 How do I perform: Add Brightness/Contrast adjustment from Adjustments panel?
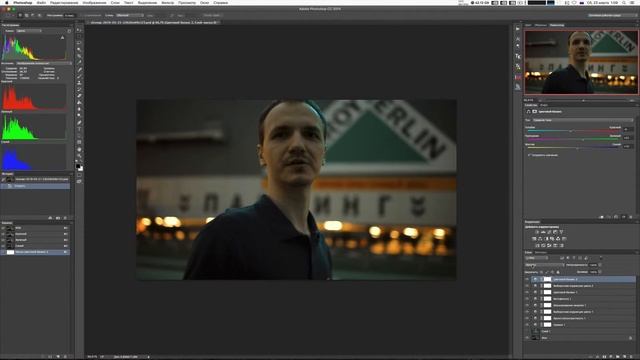(x=537, y=232)
